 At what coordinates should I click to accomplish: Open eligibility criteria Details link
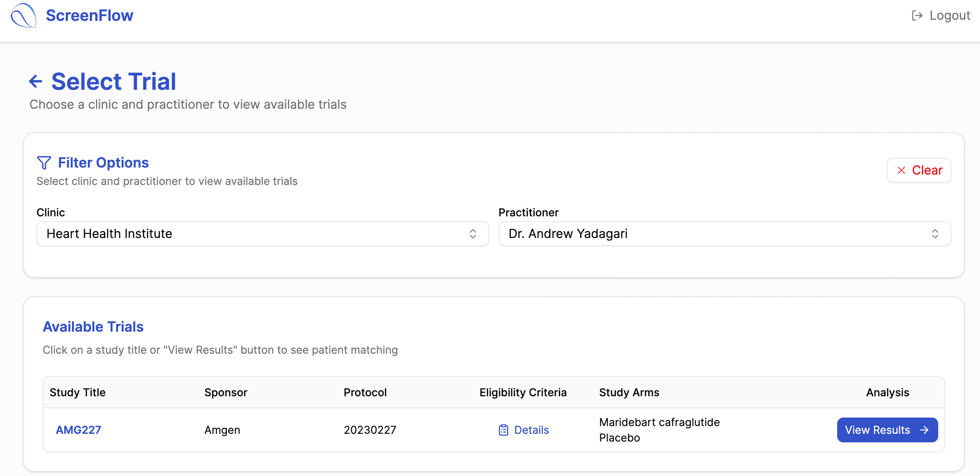tap(531, 430)
